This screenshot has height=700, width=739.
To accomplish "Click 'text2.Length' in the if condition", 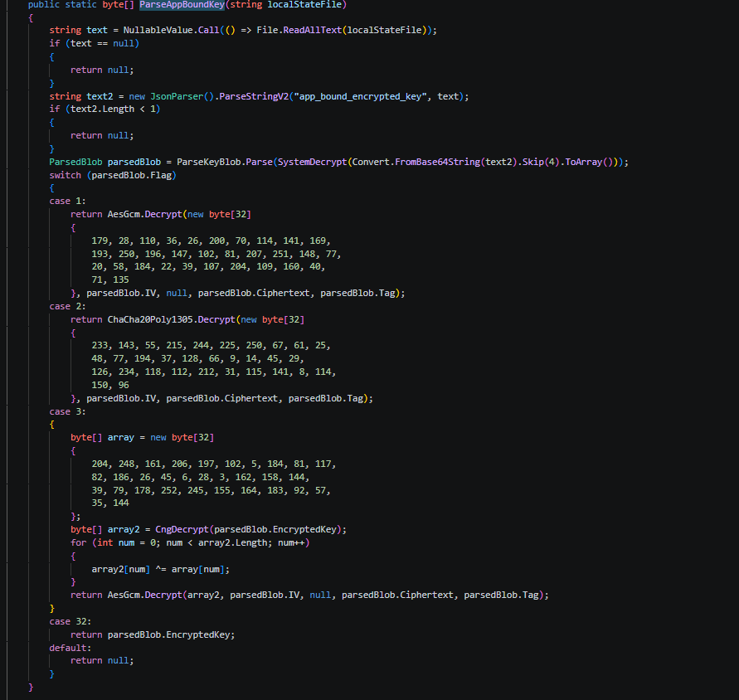I will pos(102,109).
